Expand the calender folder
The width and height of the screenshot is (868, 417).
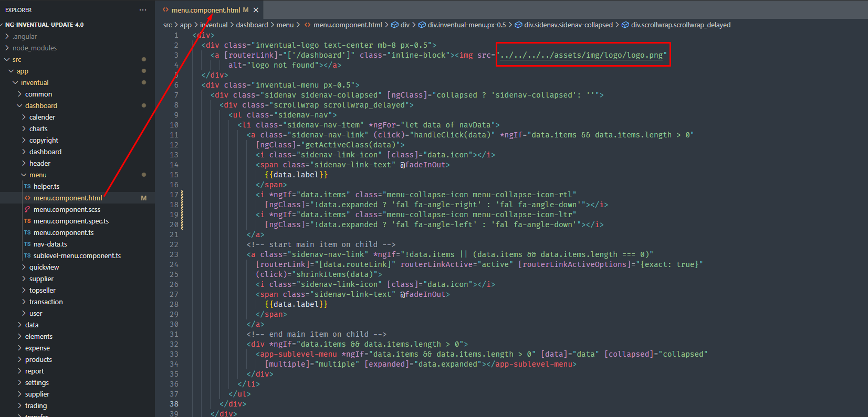click(x=42, y=117)
